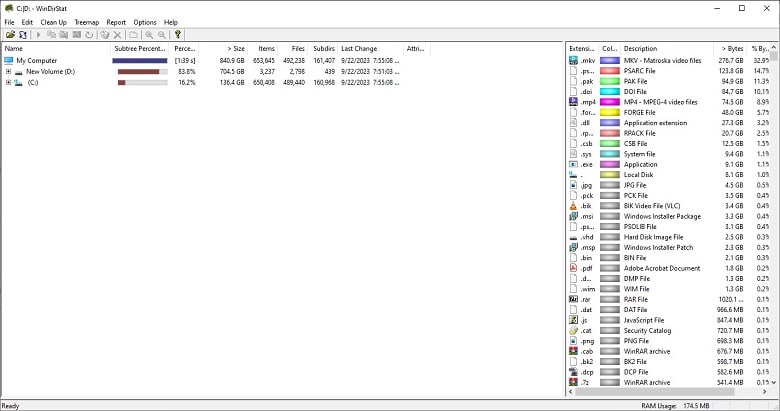Click the .cat Security Catalog icon

coord(573,330)
